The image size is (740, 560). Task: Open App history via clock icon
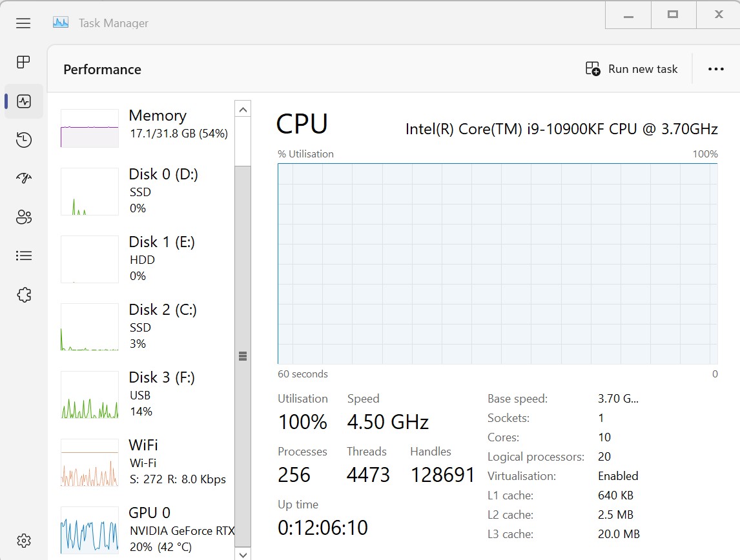click(x=23, y=139)
